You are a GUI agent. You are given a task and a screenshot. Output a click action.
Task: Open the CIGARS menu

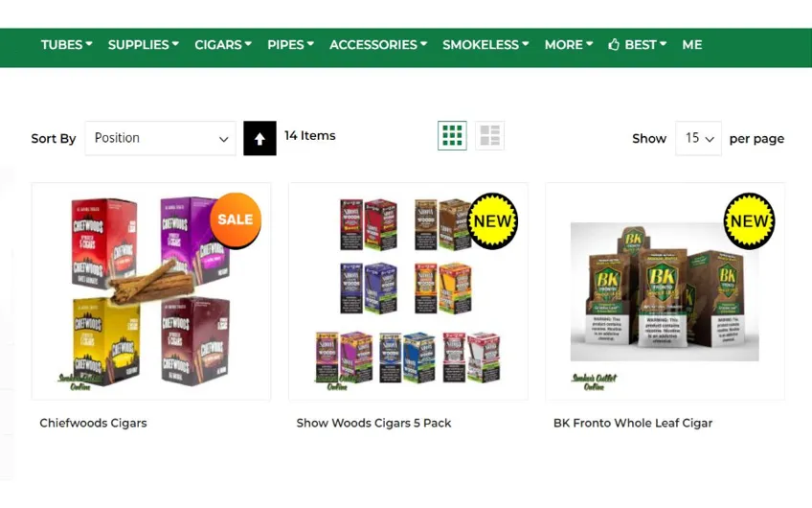pos(223,45)
